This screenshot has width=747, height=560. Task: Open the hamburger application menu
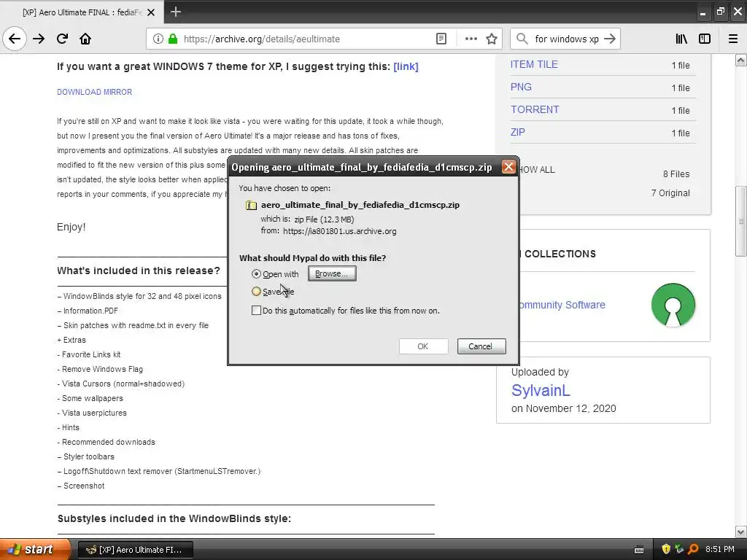coord(733,39)
